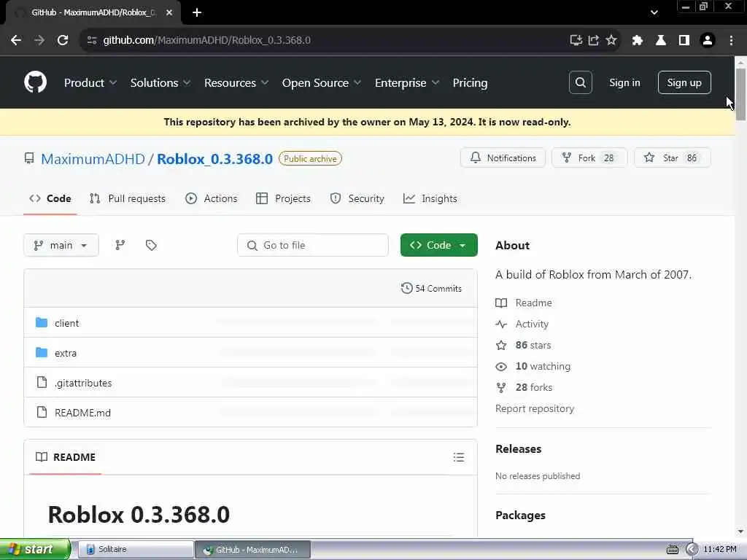Open the .gitattributes file
Screen dimensions: 747x560
tap(83, 383)
